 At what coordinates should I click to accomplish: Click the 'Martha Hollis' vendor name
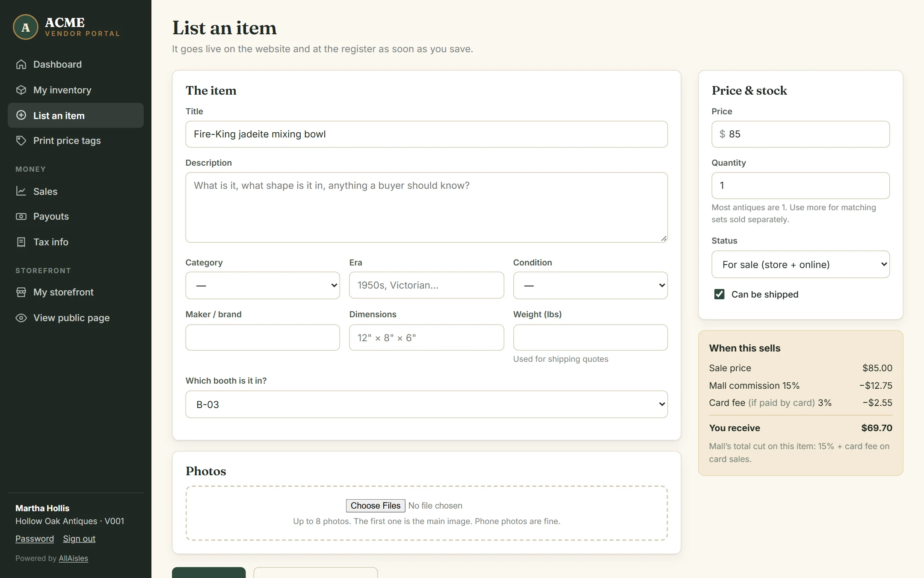pos(42,508)
